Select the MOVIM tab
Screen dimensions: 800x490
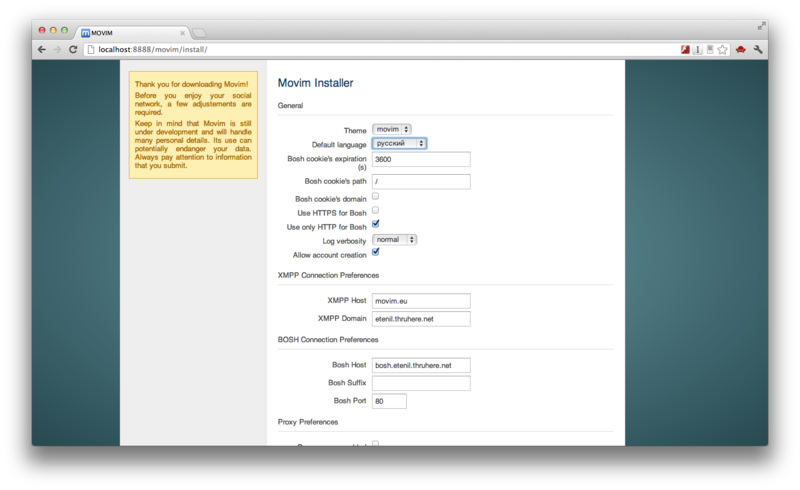pyautogui.click(x=133, y=33)
